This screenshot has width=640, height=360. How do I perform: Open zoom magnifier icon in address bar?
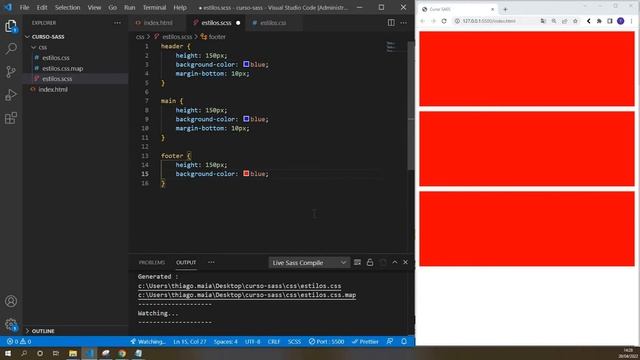click(554, 21)
